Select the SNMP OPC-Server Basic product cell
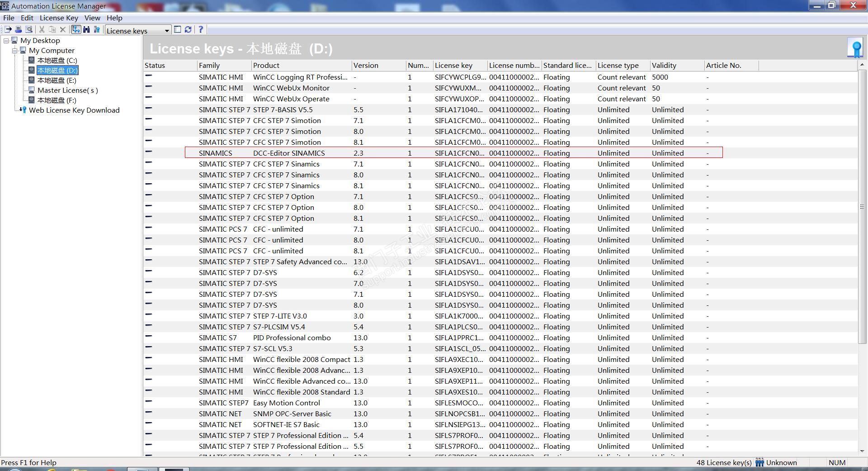This screenshot has width=868, height=471. pyautogui.click(x=292, y=414)
